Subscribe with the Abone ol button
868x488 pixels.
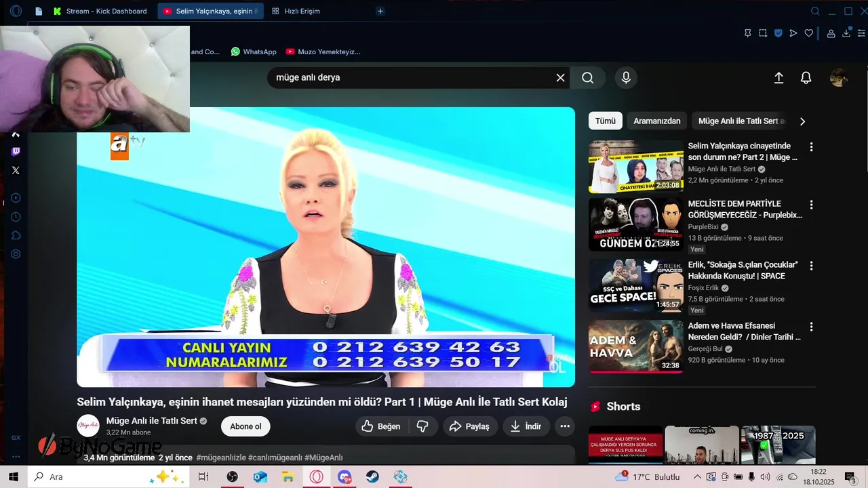245,426
